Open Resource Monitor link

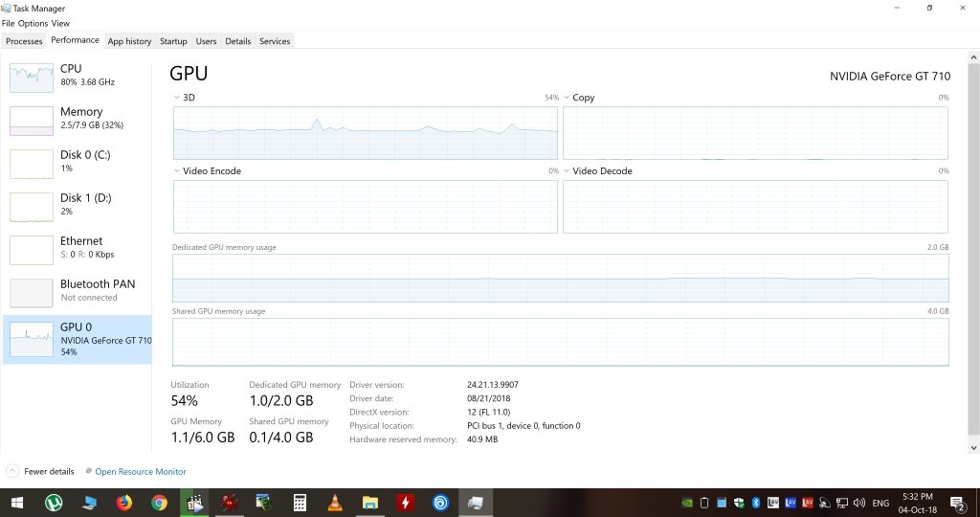click(141, 472)
